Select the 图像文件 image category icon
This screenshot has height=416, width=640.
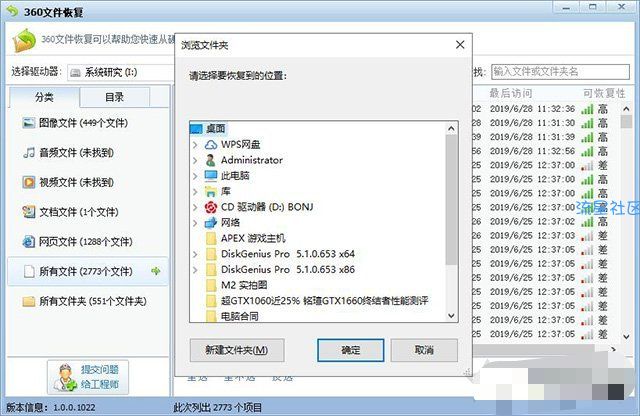[x=29, y=123]
